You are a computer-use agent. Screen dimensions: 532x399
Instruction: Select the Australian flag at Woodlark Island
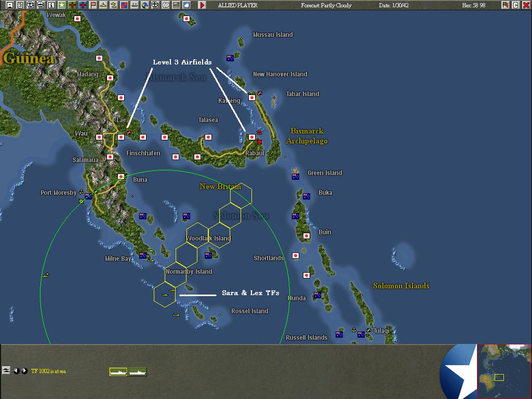tap(208, 256)
